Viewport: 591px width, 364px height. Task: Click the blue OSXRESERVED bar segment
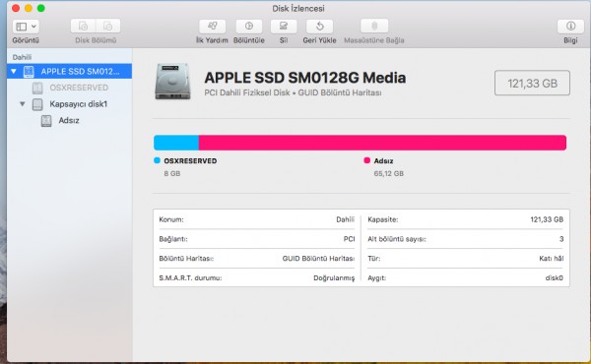[x=176, y=143]
